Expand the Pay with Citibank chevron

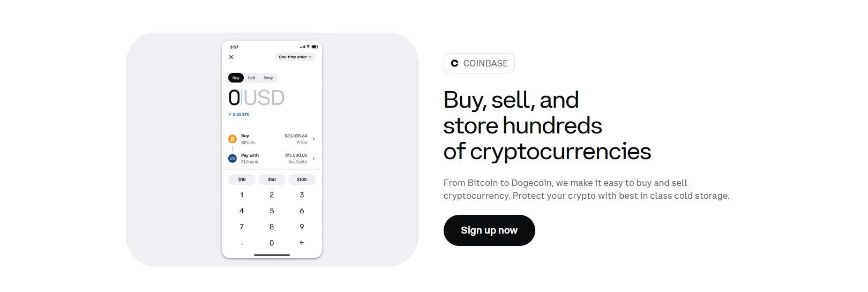click(313, 159)
